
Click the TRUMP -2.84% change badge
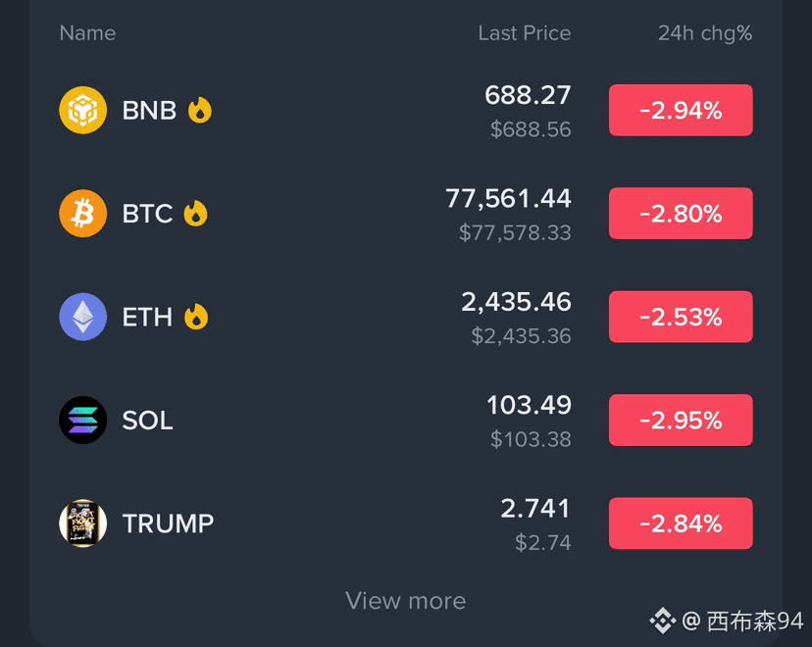click(681, 523)
